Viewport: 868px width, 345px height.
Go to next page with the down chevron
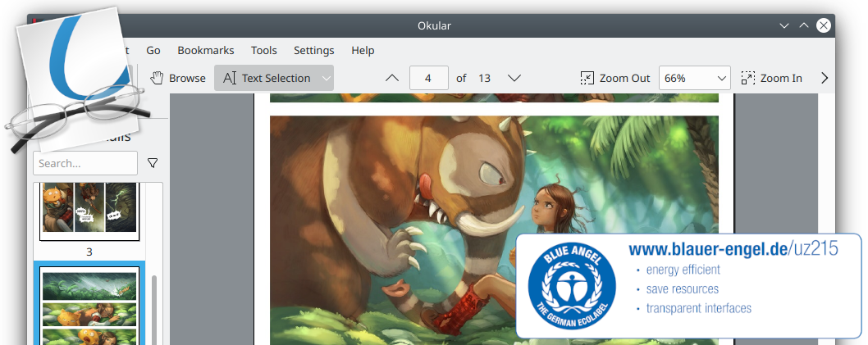click(x=514, y=78)
